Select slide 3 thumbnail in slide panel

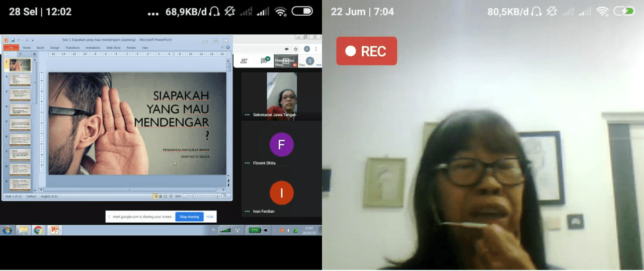pos(20,95)
